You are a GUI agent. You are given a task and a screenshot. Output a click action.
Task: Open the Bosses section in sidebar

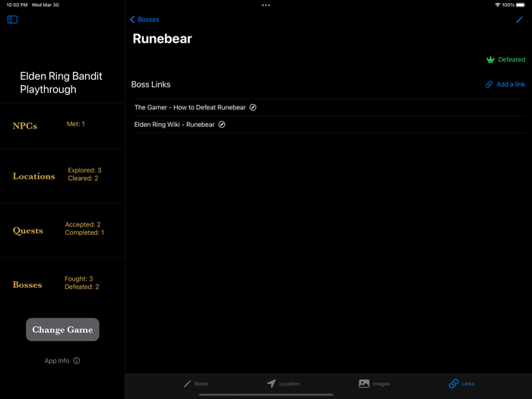(x=62, y=285)
